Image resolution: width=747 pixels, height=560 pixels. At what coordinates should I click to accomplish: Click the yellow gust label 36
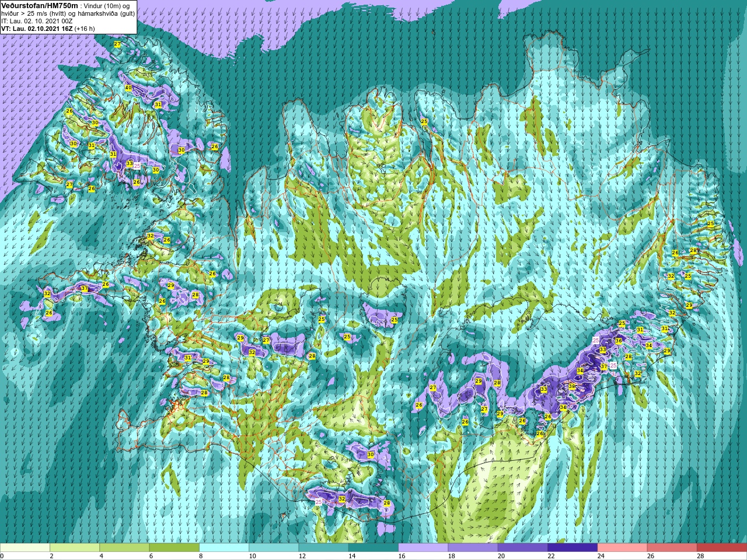coord(619,341)
